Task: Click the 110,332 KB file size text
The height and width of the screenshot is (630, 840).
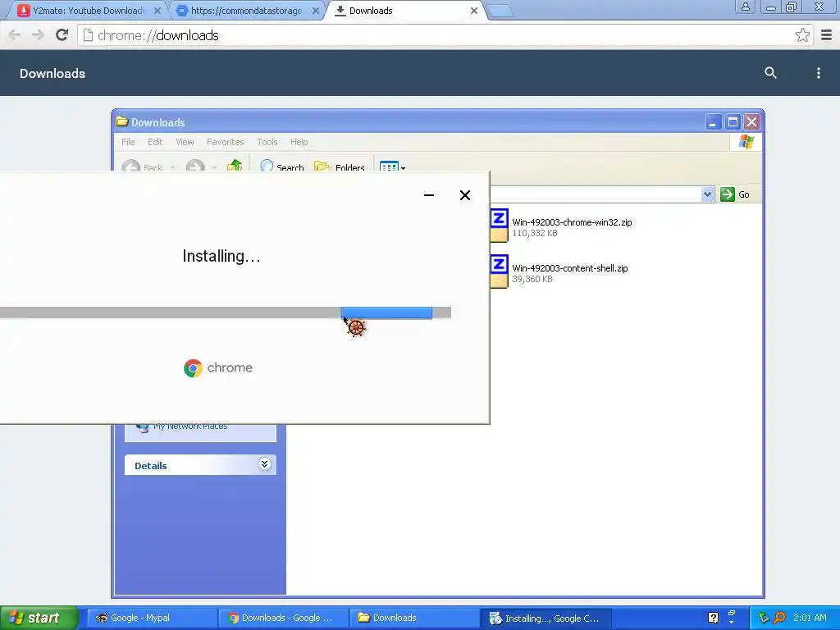Action: tap(535, 233)
